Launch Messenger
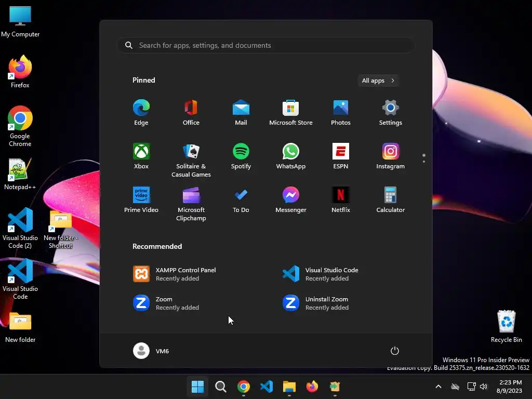 [x=291, y=200]
